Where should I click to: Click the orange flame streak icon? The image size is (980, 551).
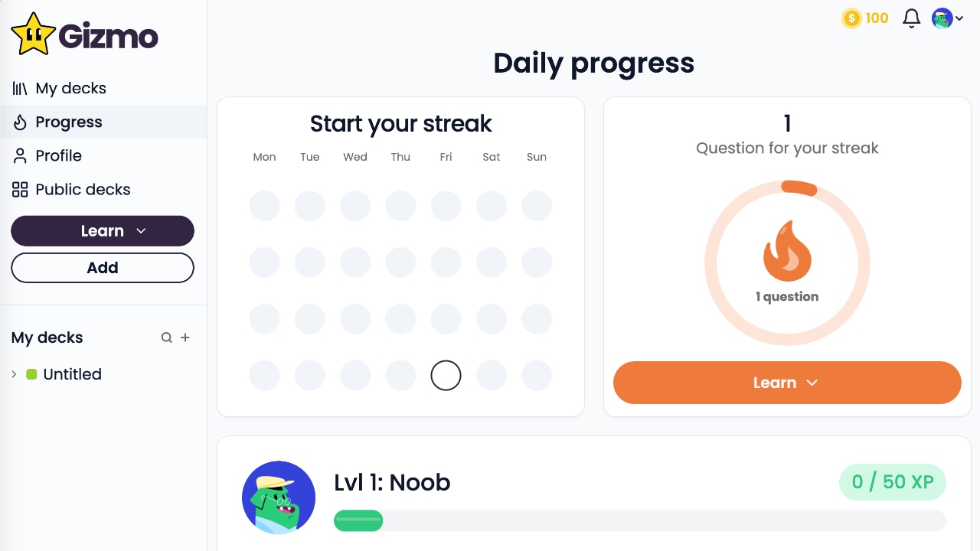pos(787,251)
